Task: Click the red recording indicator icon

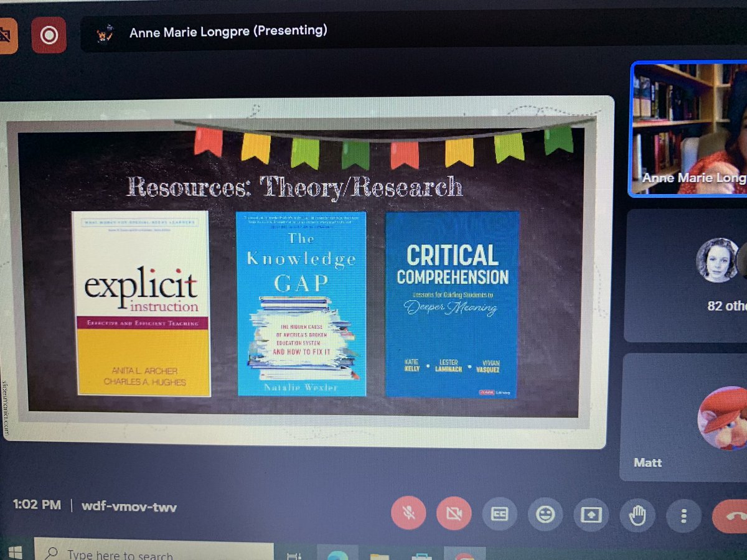Action: tap(48, 35)
